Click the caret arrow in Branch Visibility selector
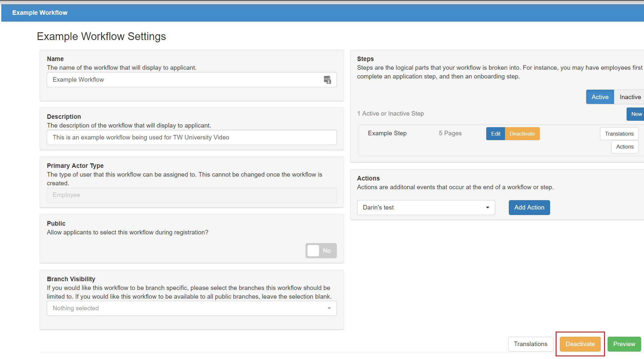Viewport: 644px width, 359px height. pyautogui.click(x=329, y=308)
